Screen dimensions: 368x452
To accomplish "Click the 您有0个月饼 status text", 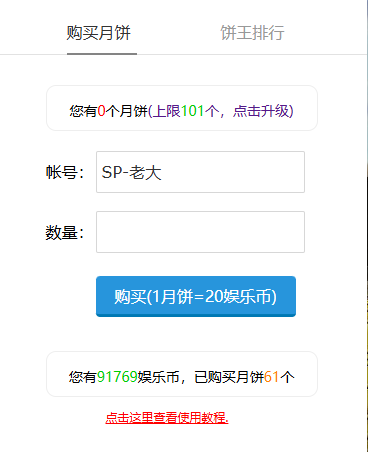I will (108, 111).
